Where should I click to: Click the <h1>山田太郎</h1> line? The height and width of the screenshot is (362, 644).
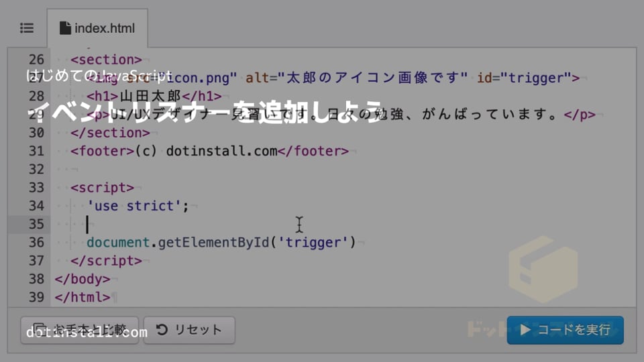[x=154, y=96]
